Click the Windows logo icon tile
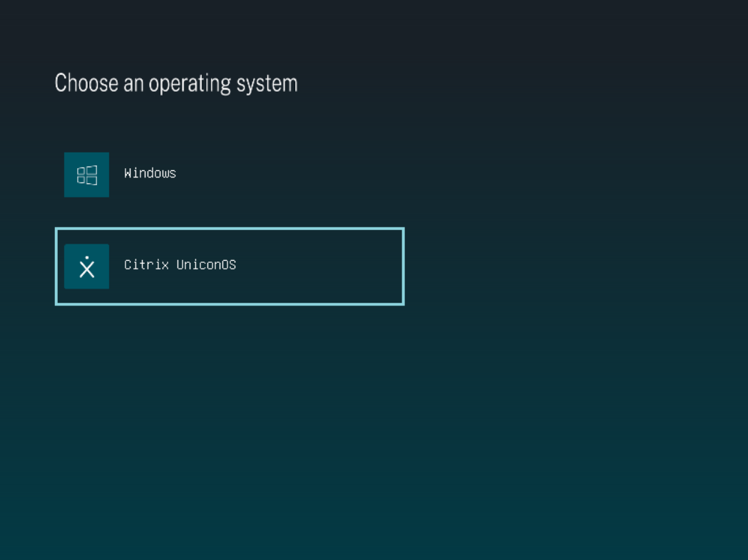 click(x=86, y=175)
